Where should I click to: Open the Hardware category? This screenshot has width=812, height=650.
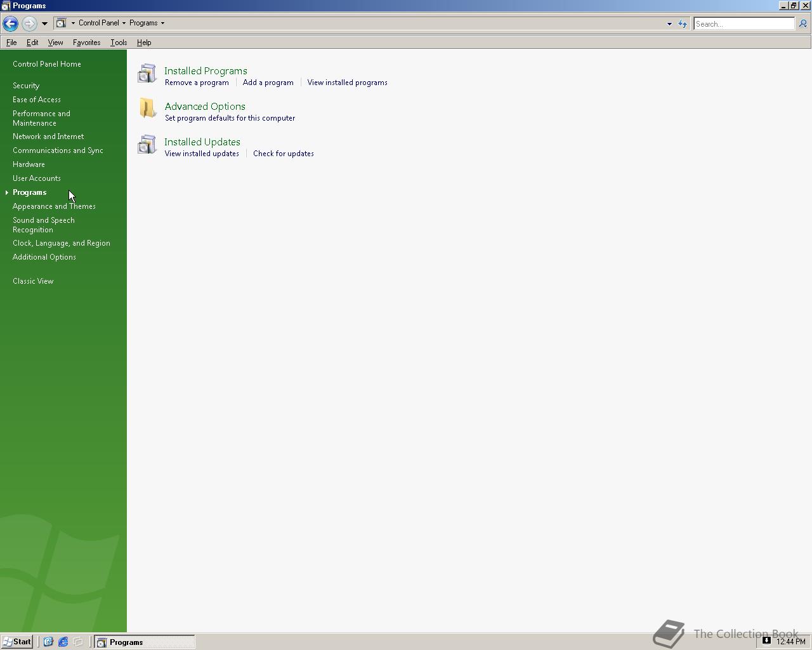pos(29,164)
